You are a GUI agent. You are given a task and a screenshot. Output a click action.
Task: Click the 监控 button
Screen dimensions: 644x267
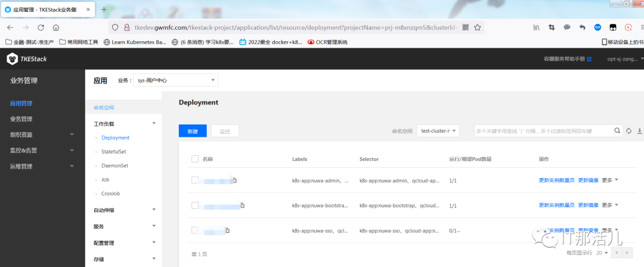point(225,131)
